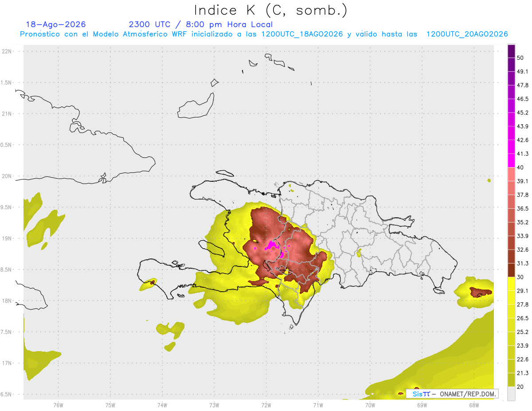
Task: Click the colorbar value "47.8"
Action: point(523,85)
